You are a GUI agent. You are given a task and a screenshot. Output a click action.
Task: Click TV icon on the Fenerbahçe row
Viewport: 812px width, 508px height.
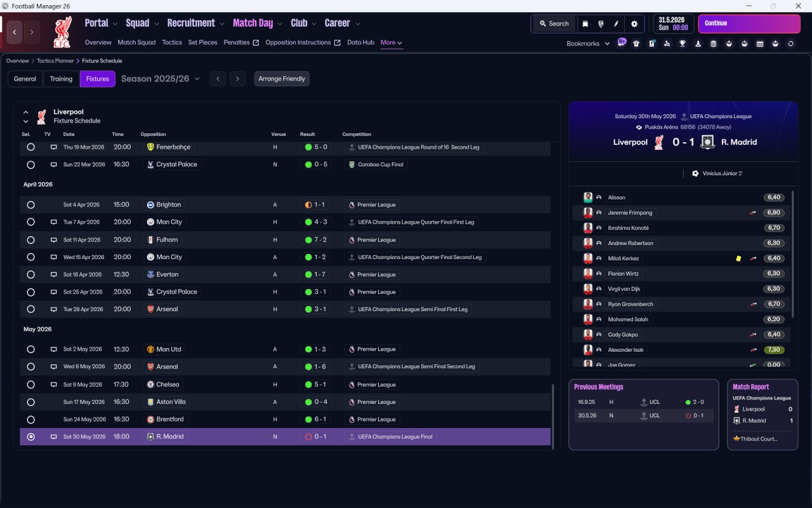(x=54, y=147)
